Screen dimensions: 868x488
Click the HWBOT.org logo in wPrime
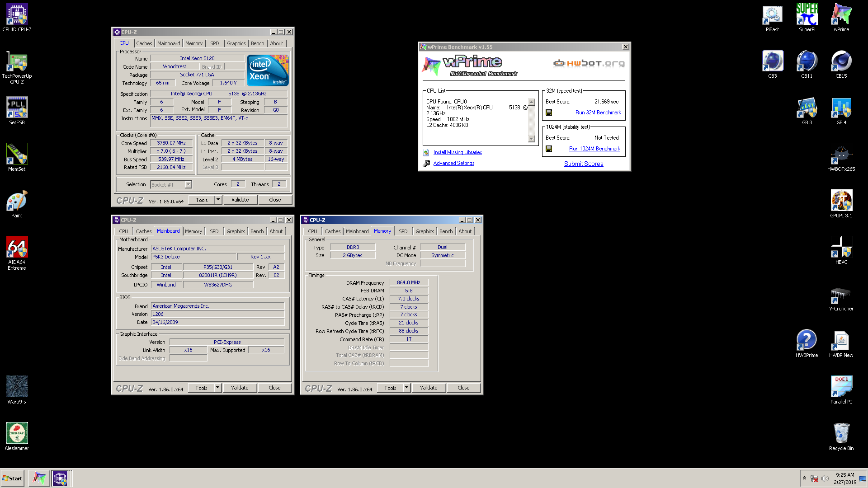click(589, 63)
